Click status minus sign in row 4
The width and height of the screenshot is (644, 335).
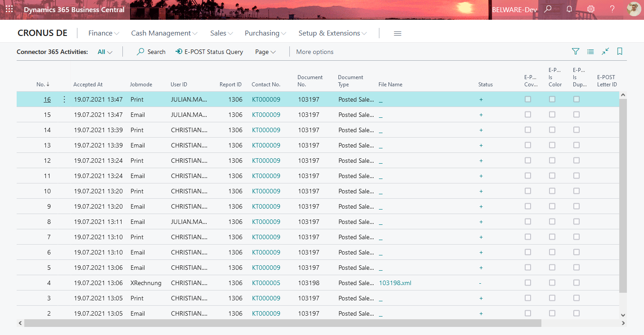[480, 283]
